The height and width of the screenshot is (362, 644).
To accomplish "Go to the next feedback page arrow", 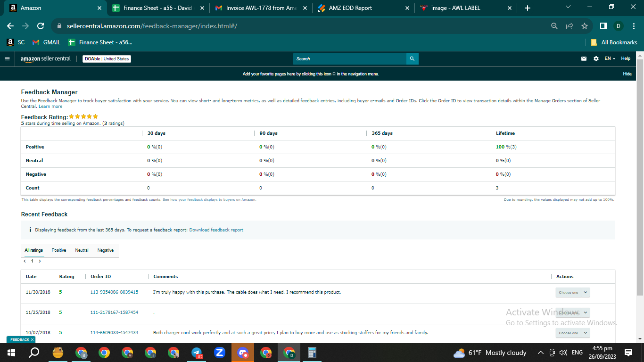I will click(x=40, y=261).
